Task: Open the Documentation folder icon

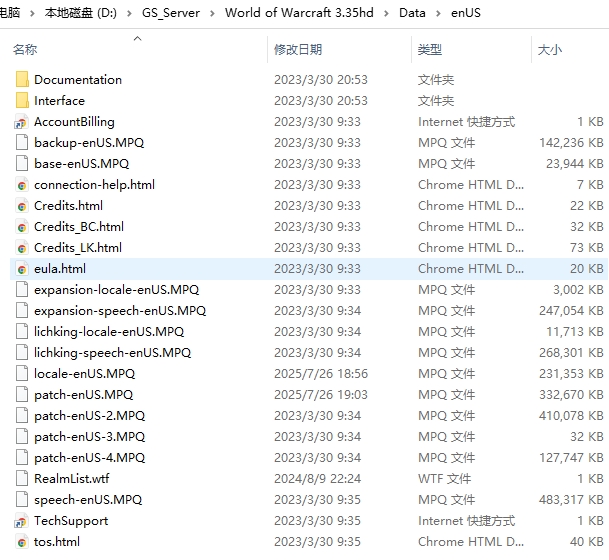Action: pyautogui.click(x=22, y=80)
